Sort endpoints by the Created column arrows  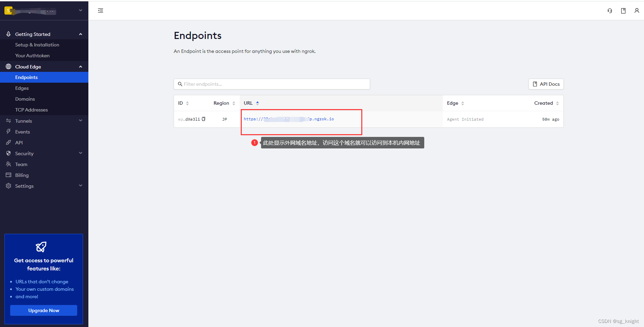click(x=557, y=103)
